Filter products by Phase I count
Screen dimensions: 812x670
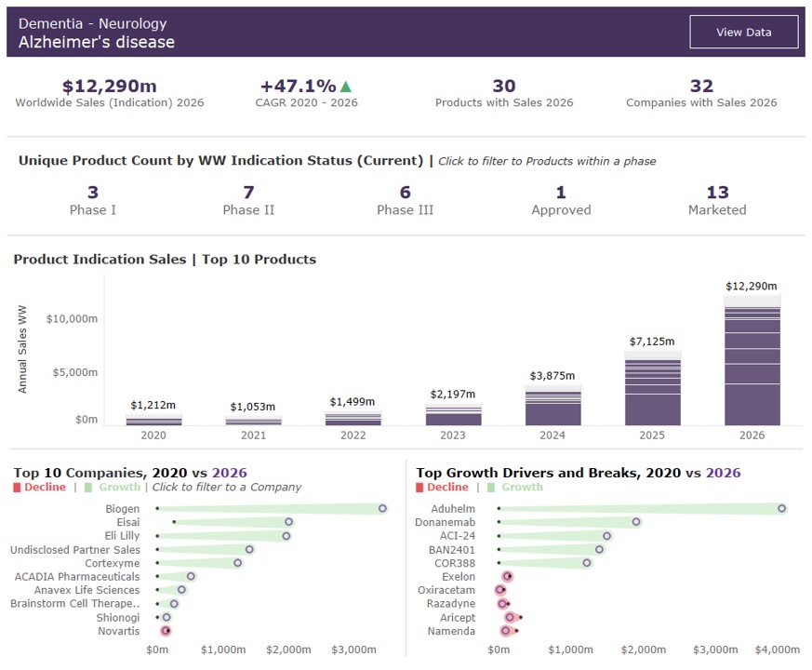point(93,194)
